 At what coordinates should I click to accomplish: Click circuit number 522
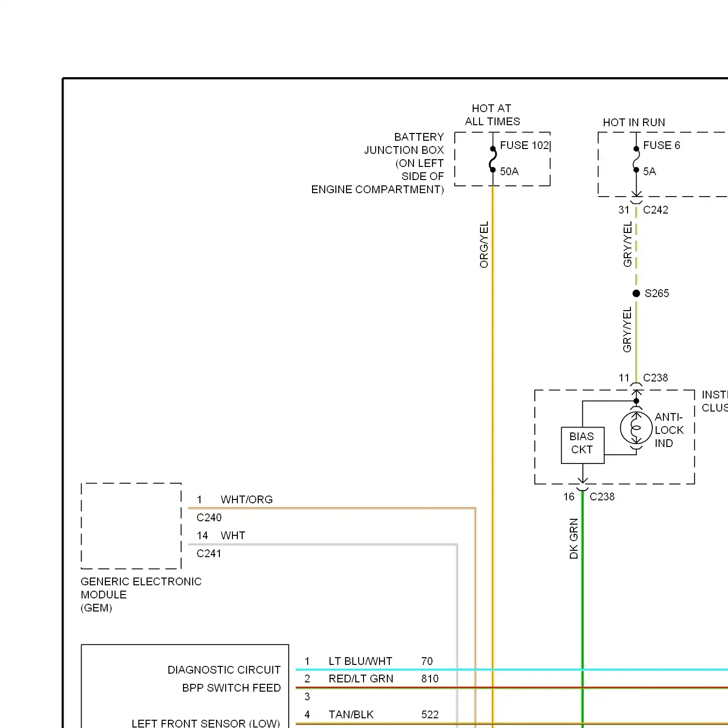click(430, 714)
